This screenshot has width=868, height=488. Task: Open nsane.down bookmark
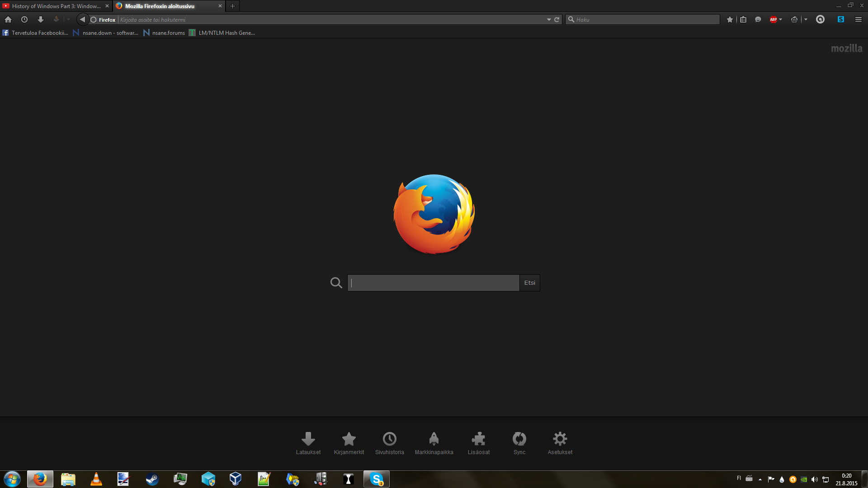pyautogui.click(x=106, y=33)
